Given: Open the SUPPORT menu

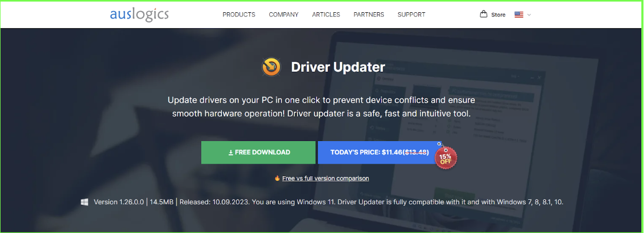Looking at the screenshot, I should click(x=411, y=14).
